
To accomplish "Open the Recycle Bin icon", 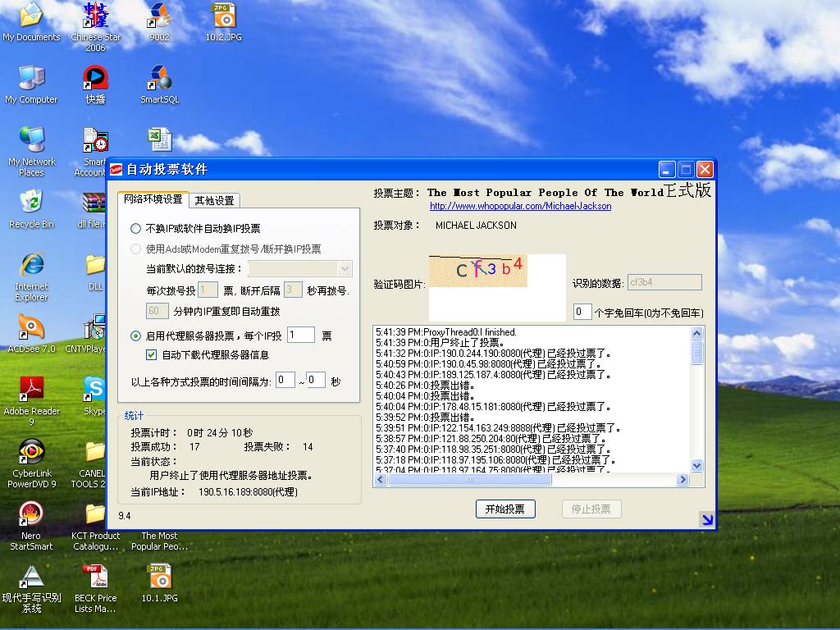I will [x=31, y=203].
